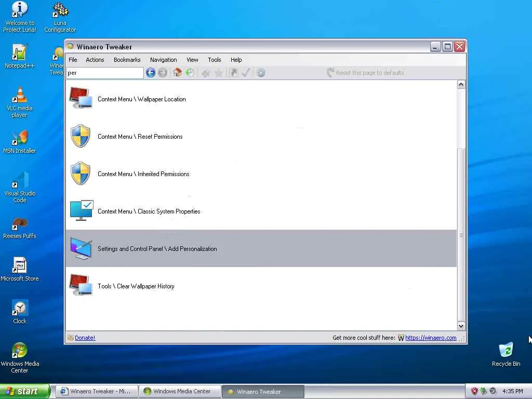
Task: Open the View menu
Action: 192,60
